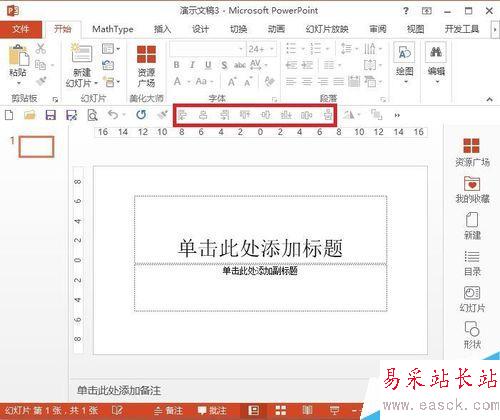Click the 新建幻灯片 slide icon
Image resolution: width=500 pixels, height=420 pixels.
[x=82, y=54]
